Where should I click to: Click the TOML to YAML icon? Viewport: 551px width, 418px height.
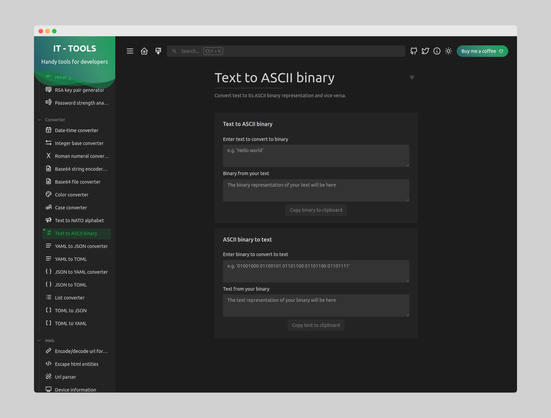coord(48,323)
